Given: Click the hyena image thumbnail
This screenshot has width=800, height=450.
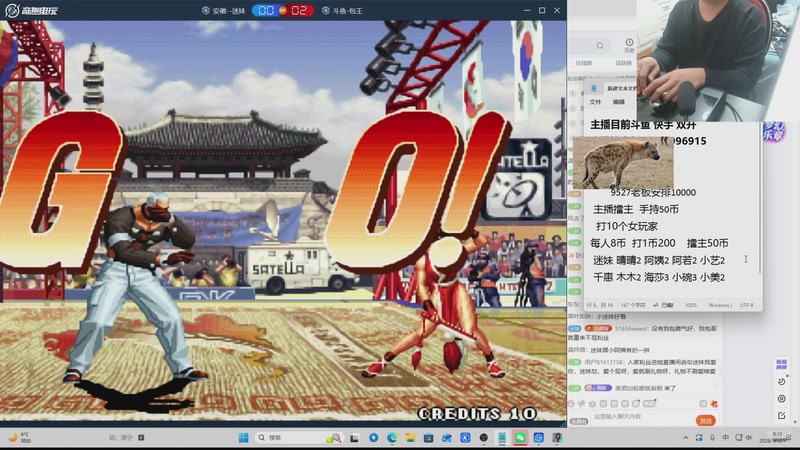Looking at the screenshot, I should [x=623, y=163].
